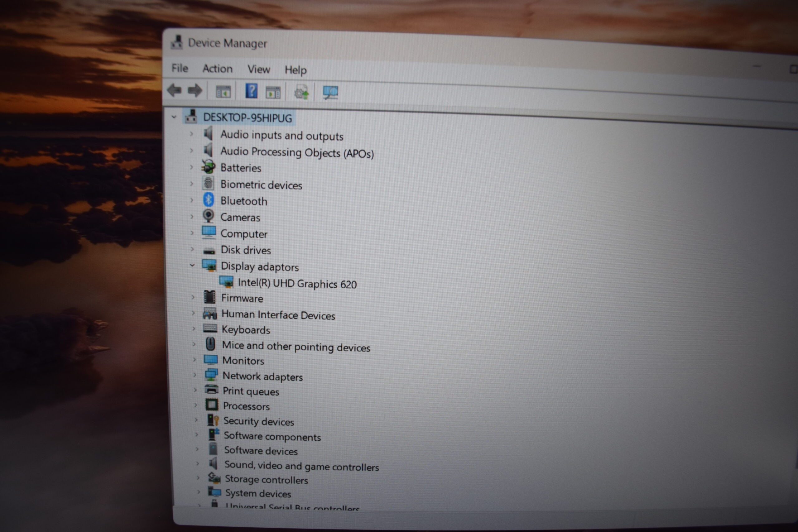Image resolution: width=798 pixels, height=532 pixels.
Task: Click the Human Interface Devices icon
Action: pyautogui.click(x=210, y=313)
